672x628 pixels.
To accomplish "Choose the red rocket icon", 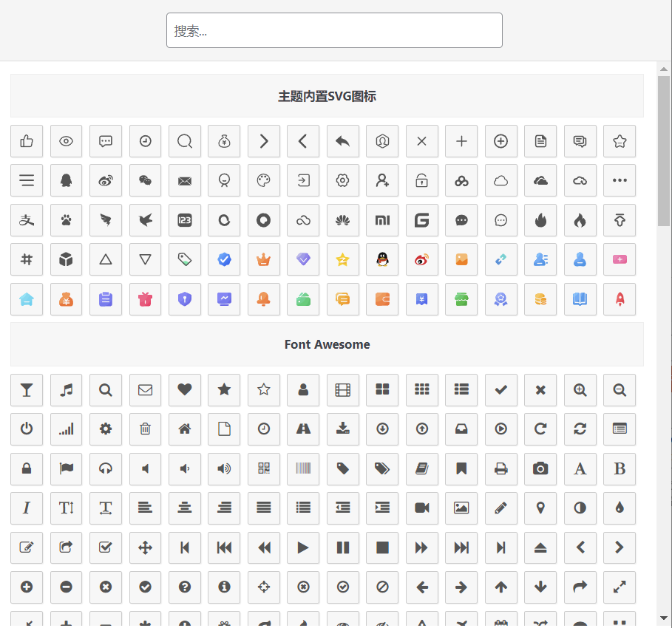I will (x=620, y=299).
